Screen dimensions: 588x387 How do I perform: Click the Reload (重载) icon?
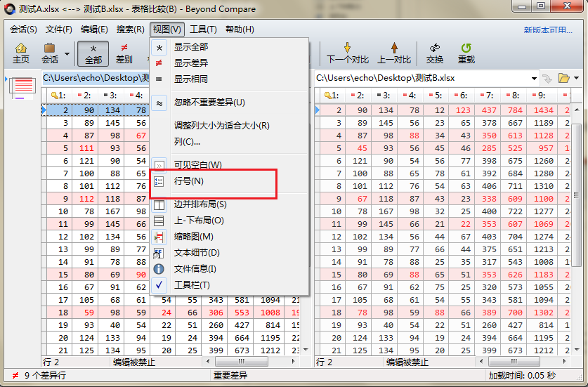click(x=466, y=53)
